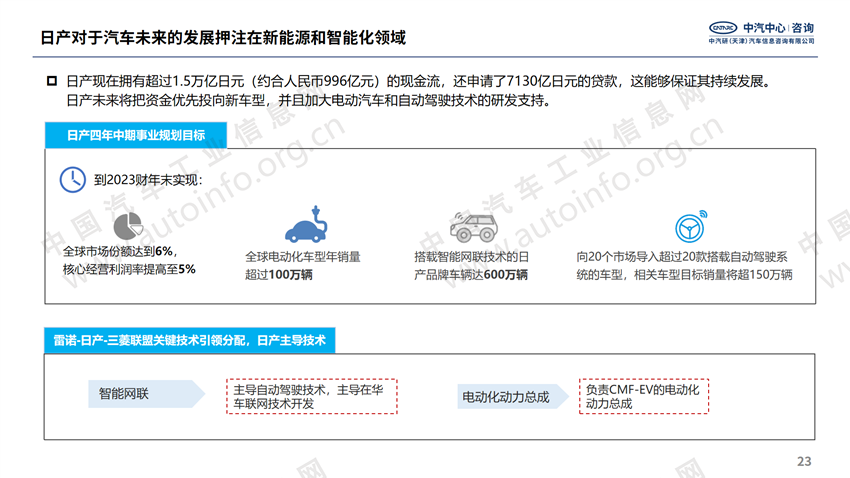
Task: Select the 日产四年中期事业规划目标 header tab
Action: [136, 135]
